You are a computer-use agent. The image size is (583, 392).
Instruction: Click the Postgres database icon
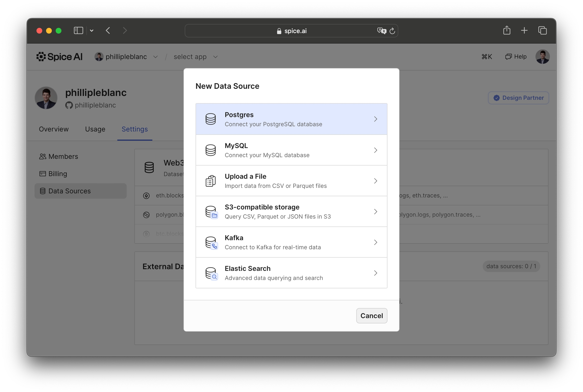[210, 119]
